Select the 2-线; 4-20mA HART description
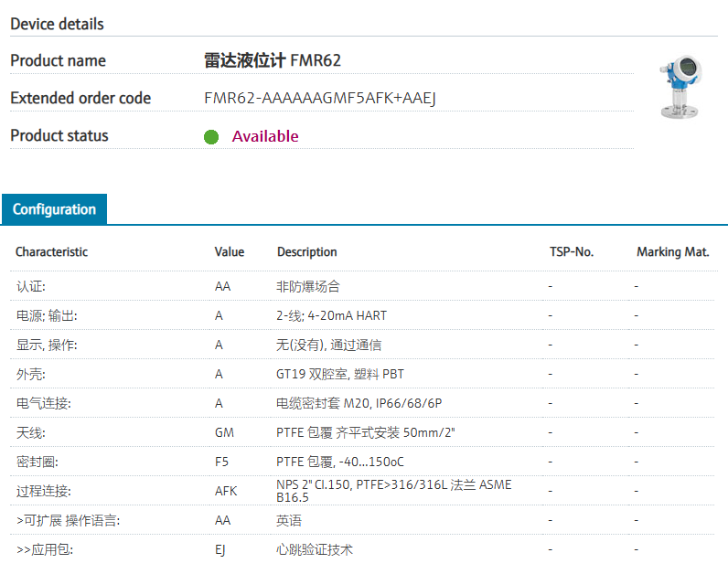 coord(331,315)
